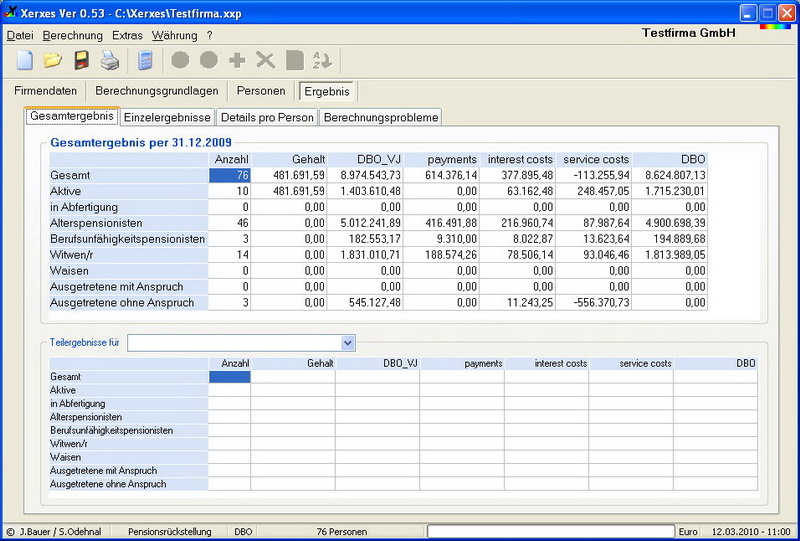
Task: Save using the floppy disk icon
Action: [x=83, y=61]
